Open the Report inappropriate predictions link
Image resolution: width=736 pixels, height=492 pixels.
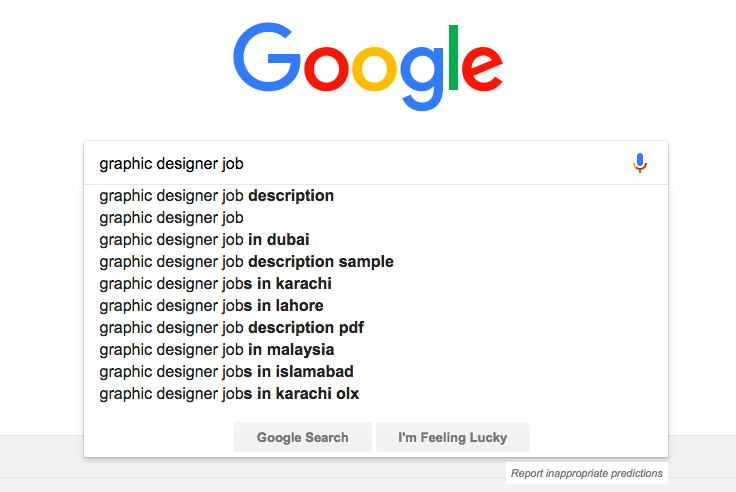point(587,473)
